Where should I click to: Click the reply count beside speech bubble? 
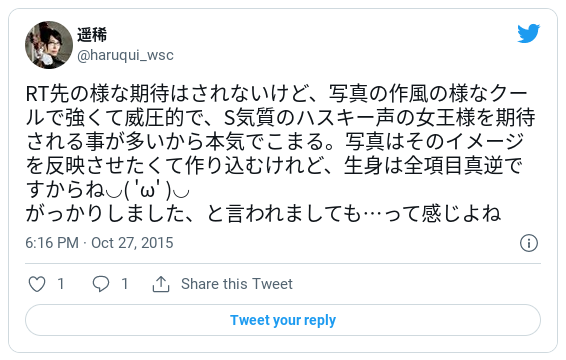pos(125,284)
